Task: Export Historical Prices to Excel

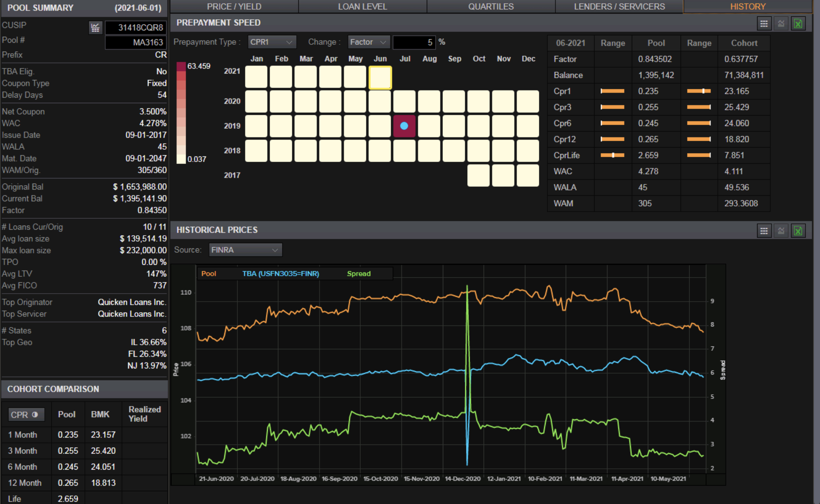Action: click(798, 231)
